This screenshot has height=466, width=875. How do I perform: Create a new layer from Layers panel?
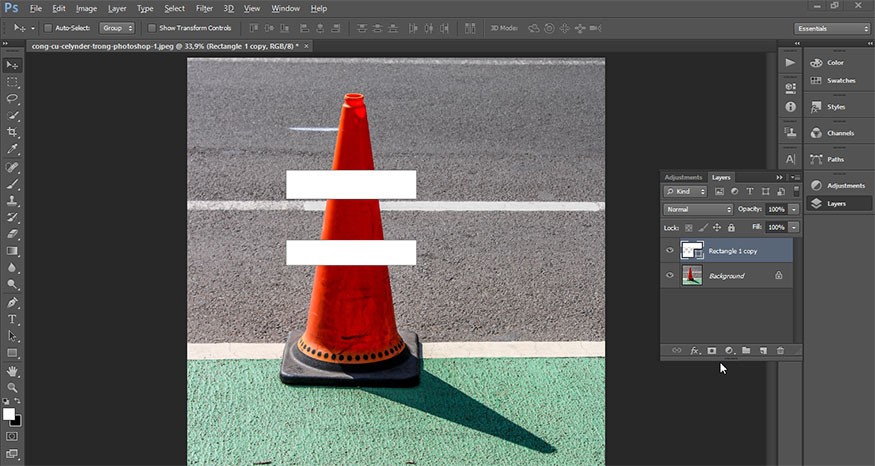tap(762, 351)
